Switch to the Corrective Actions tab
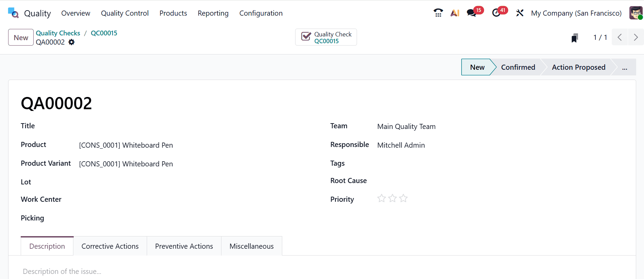The height and width of the screenshot is (279, 644). tap(110, 246)
